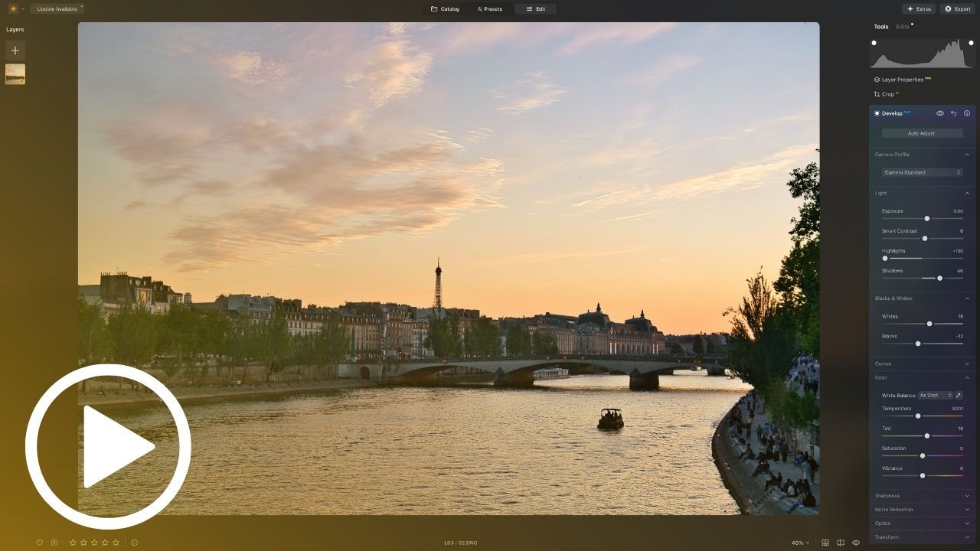Switch to the Catalog tab
Viewport: 980px width, 551px height.
(445, 9)
